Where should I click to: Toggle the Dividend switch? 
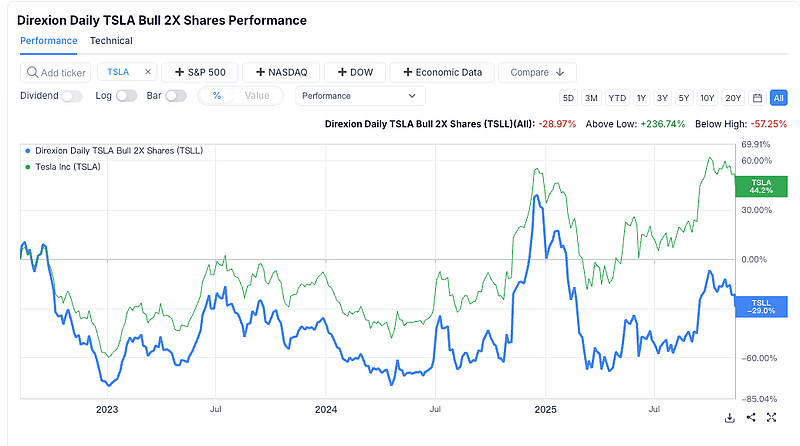[x=72, y=96]
